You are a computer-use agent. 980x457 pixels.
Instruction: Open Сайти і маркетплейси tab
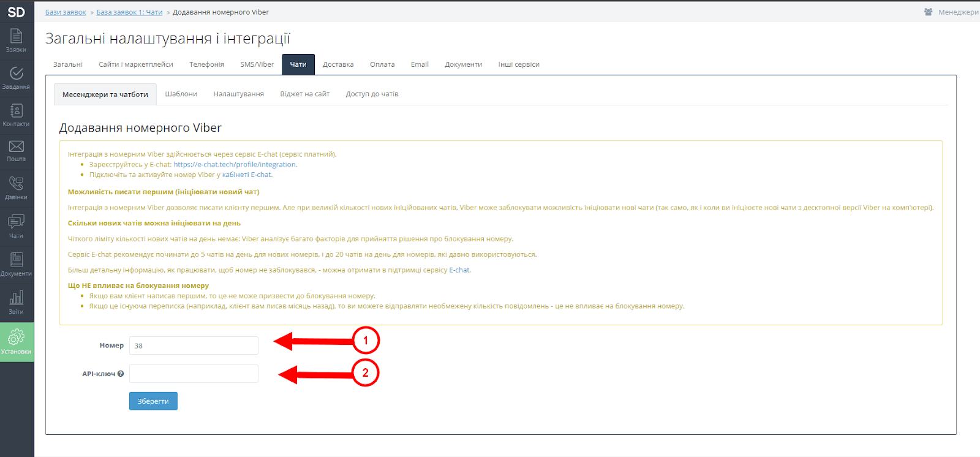point(136,64)
